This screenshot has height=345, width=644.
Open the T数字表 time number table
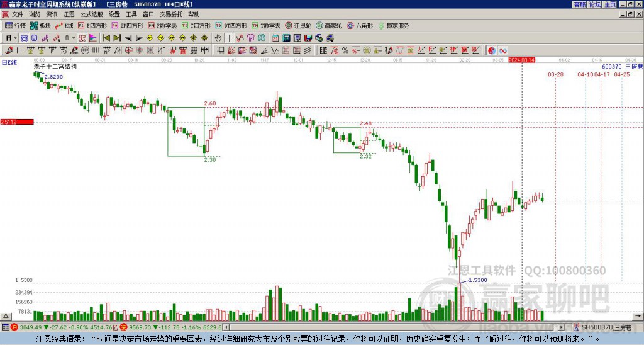point(266,25)
